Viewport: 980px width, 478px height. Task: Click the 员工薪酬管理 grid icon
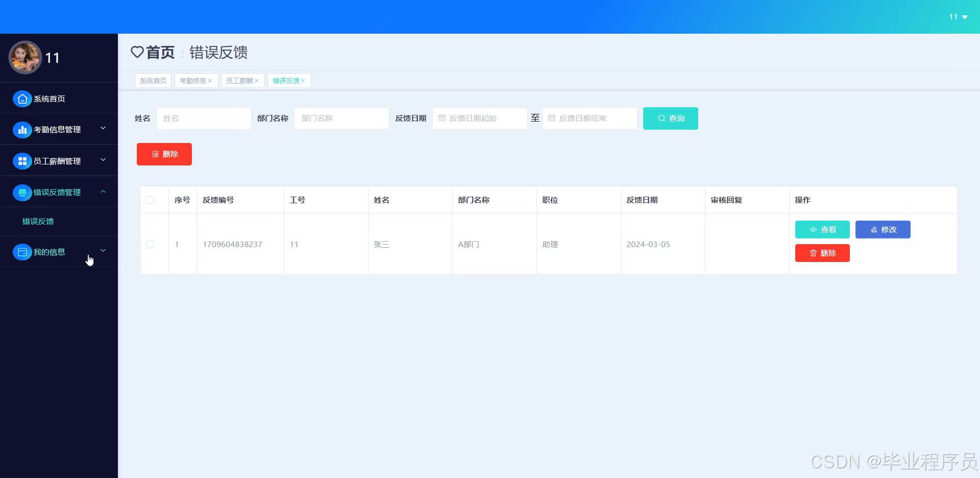[x=22, y=161]
